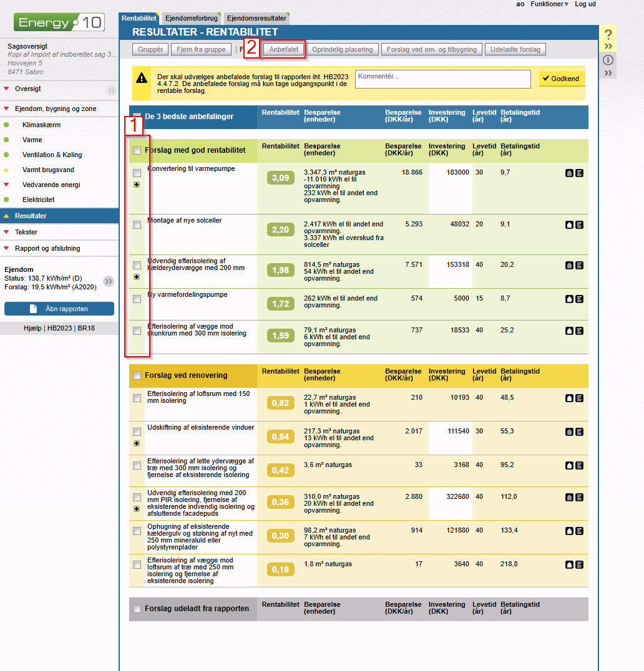Select the Ny varmefordelingspumpe checkbox

point(137,299)
